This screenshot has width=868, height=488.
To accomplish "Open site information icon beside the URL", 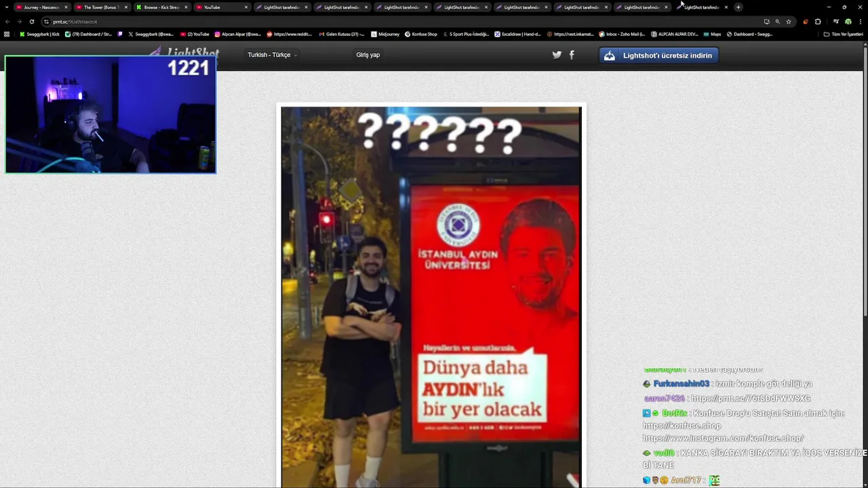I will click(x=46, y=22).
